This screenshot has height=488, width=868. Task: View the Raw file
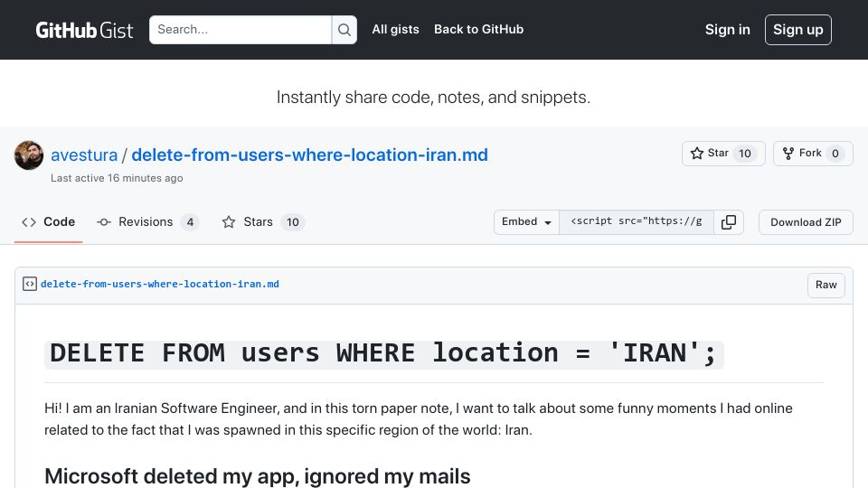coord(826,285)
